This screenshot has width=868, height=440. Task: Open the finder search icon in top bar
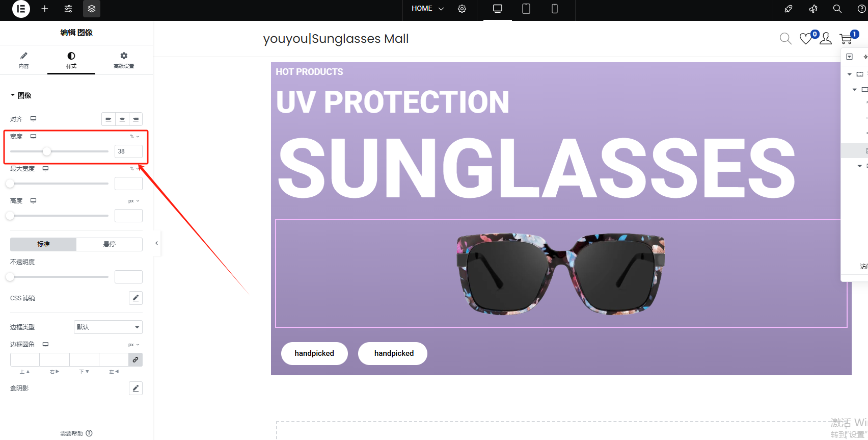[837, 9]
